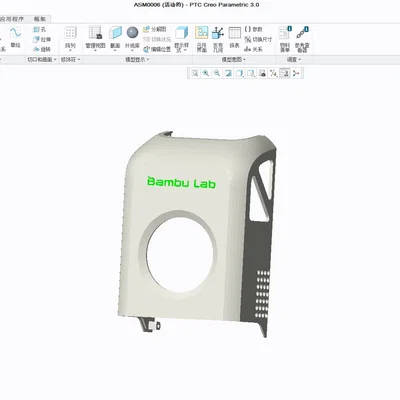This screenshot has width=400, height=400.
Task: Open datum display filters in graphics toolbar
Action: pos(273,73)
